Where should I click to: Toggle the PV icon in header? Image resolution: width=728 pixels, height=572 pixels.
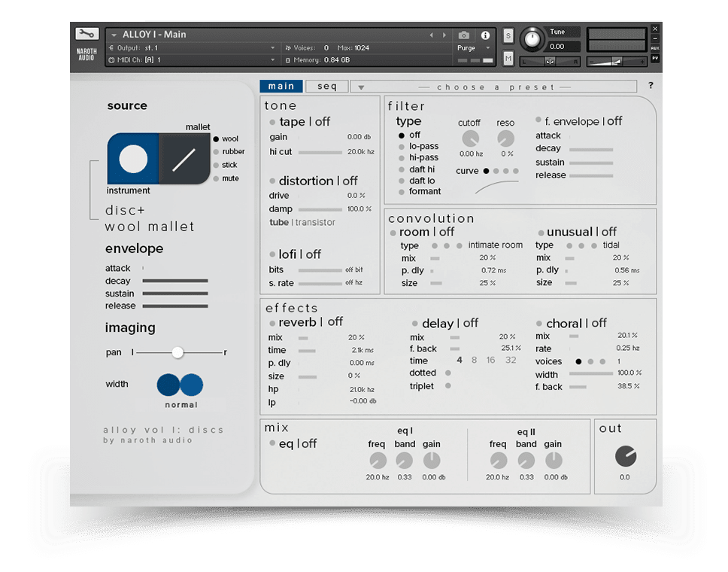(654, 58)
